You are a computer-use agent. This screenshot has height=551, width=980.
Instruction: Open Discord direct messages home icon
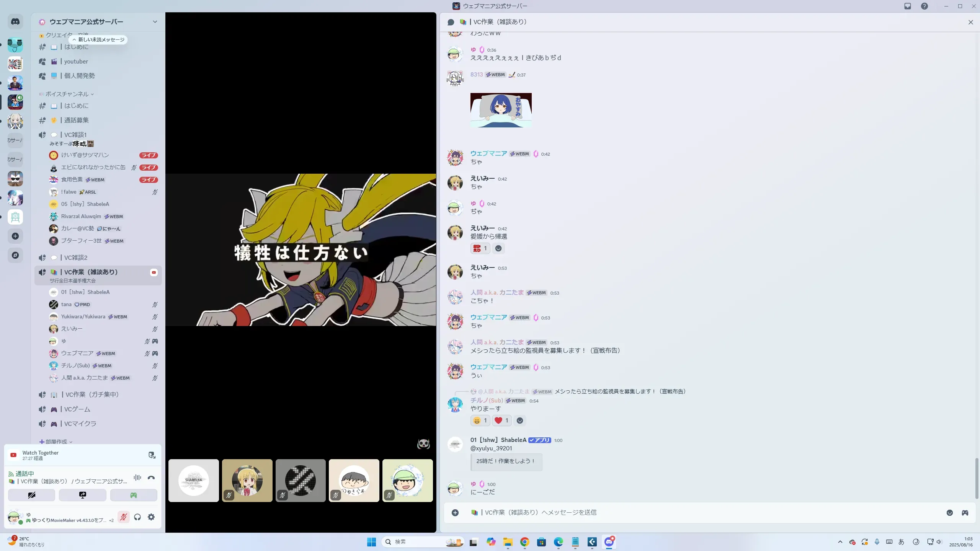15,22
